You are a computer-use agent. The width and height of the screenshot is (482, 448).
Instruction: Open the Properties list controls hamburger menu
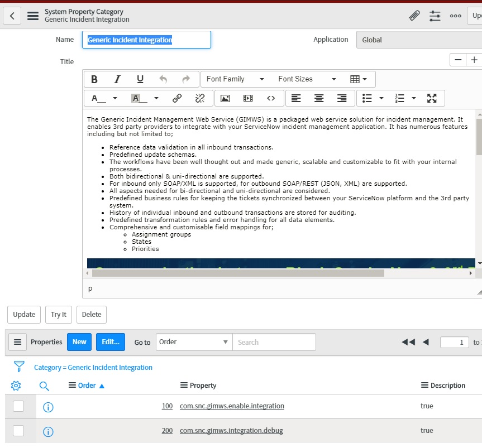pyautogui.click(x=17, y=342)
